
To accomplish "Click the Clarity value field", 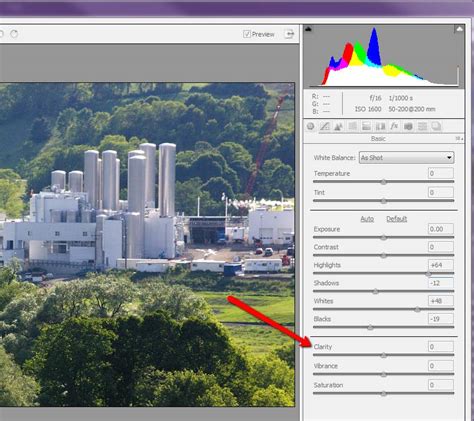I will coord(441,347).
